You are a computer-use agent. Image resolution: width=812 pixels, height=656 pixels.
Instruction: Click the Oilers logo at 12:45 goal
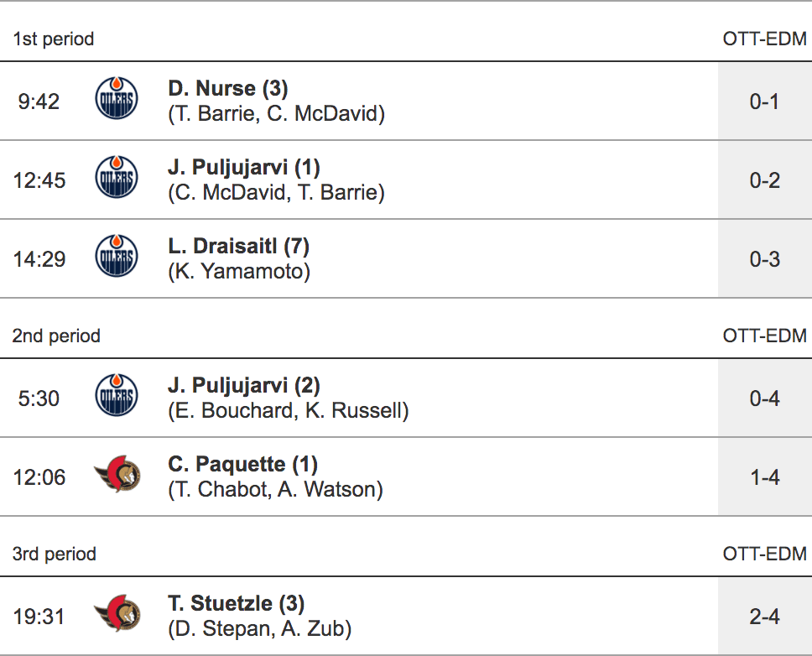tap(117, 180)
